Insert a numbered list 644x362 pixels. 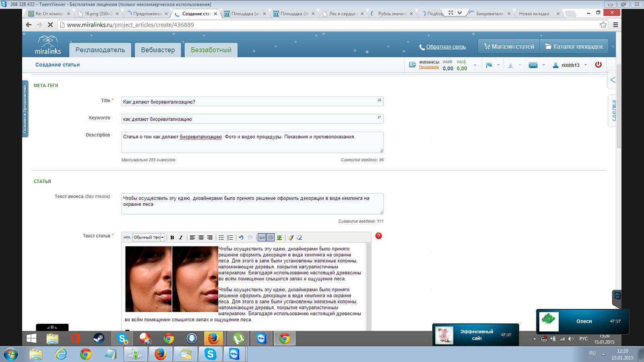coord(230,237)
